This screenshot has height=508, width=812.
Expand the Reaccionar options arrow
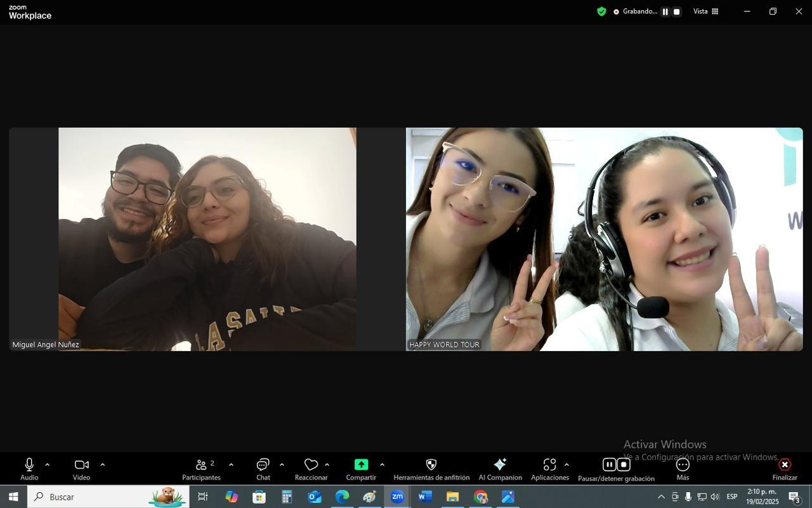pyautogui.click(x=327, y=465)
